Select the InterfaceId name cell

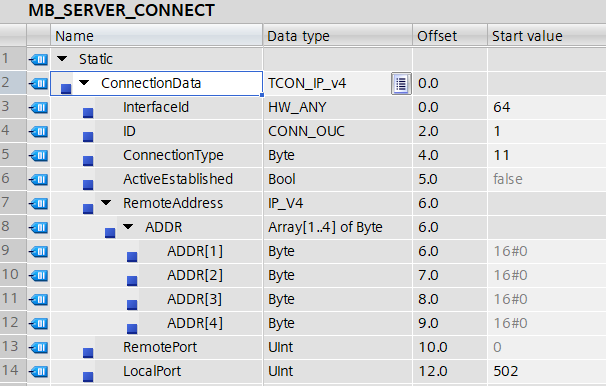[x=157, y=107]
